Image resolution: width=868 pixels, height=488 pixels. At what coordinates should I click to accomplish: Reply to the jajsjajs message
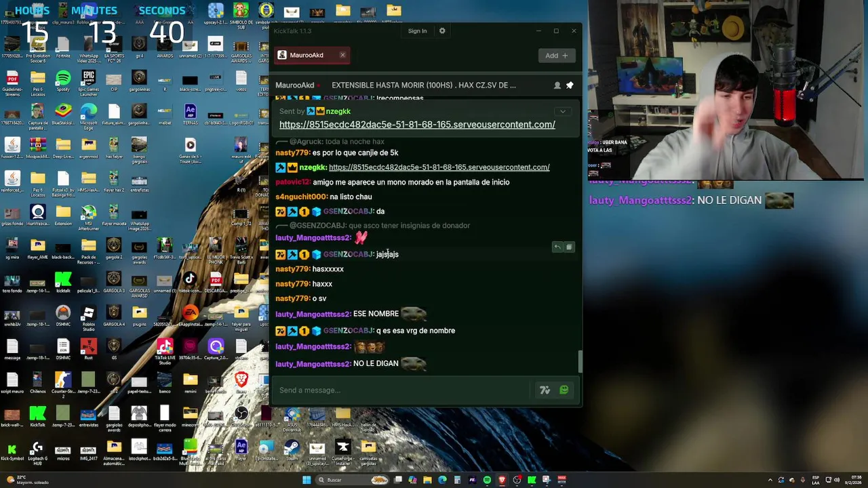click(557, 247)
